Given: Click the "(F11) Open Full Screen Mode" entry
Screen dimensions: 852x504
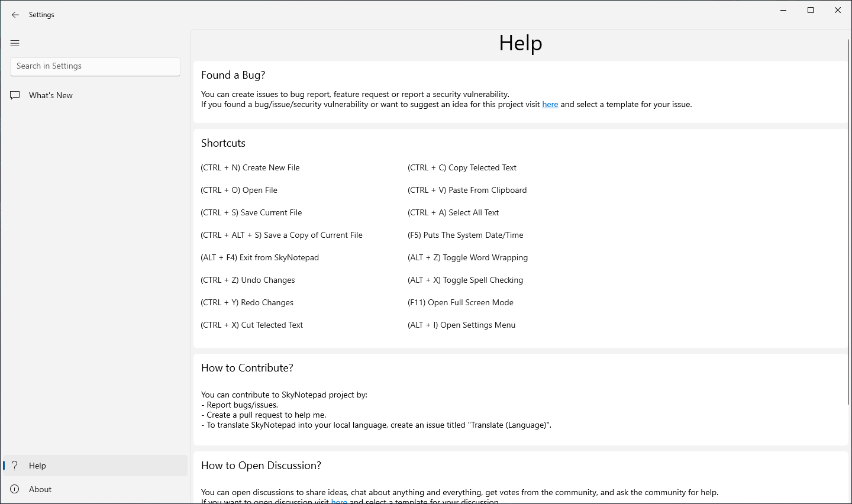Looking at the screenshot, I should (460, 303).
